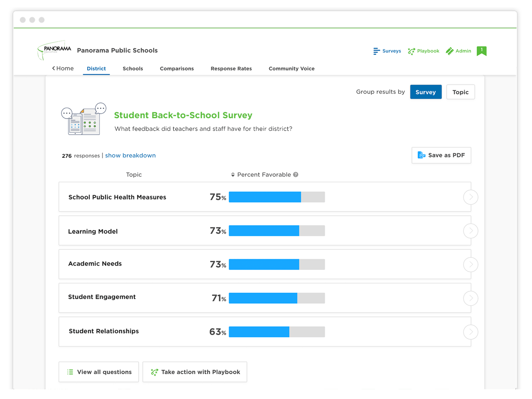Keep grouping by Survey using its toggle button
Screen dimensions: 532x399
(x=425, y=92)
